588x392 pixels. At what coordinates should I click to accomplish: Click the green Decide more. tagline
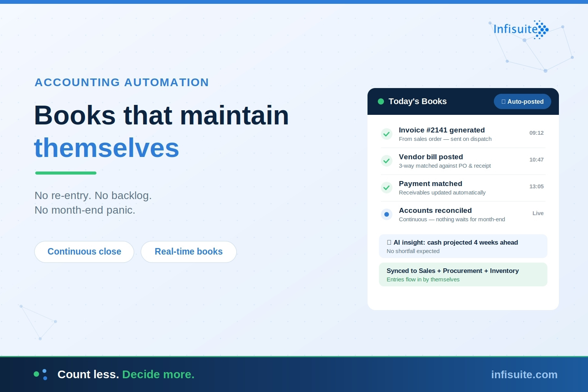coord(158,374)
